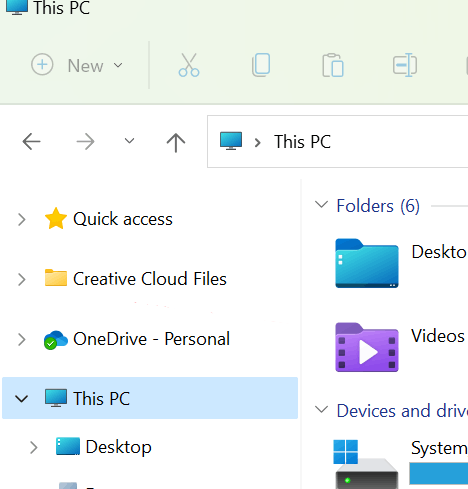Click the Rename icon in toolbar
This screenshot has width=468, height=489.
pyautogui.click(x=405, y=65)
